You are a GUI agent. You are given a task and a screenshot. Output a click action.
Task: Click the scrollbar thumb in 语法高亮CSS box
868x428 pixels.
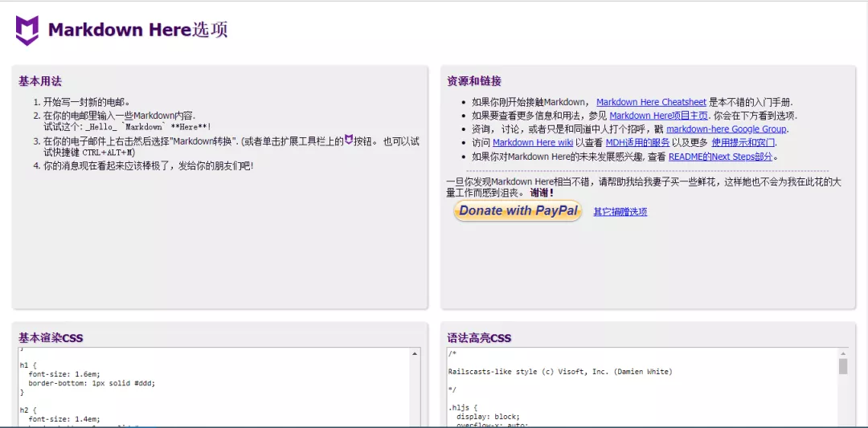(843, 366)
